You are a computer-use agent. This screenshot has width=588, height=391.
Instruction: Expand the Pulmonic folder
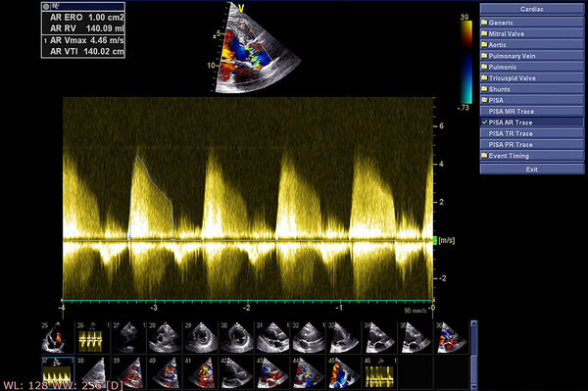point(531,67)
